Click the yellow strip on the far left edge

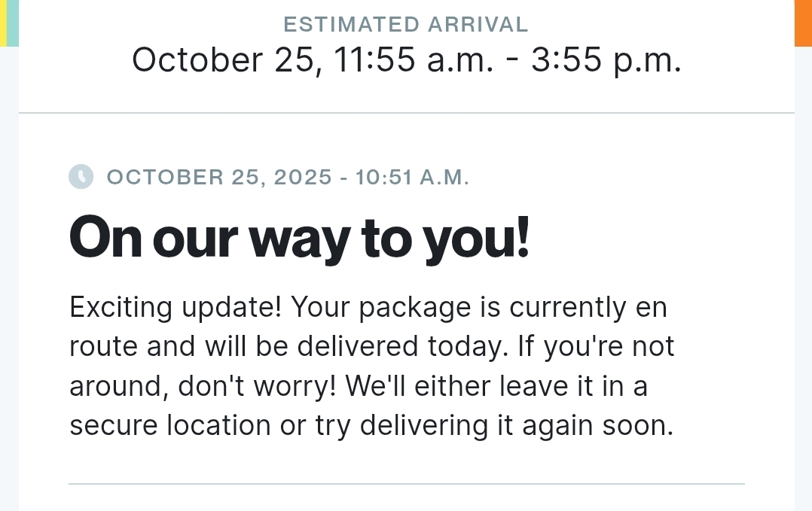(3, 23)
